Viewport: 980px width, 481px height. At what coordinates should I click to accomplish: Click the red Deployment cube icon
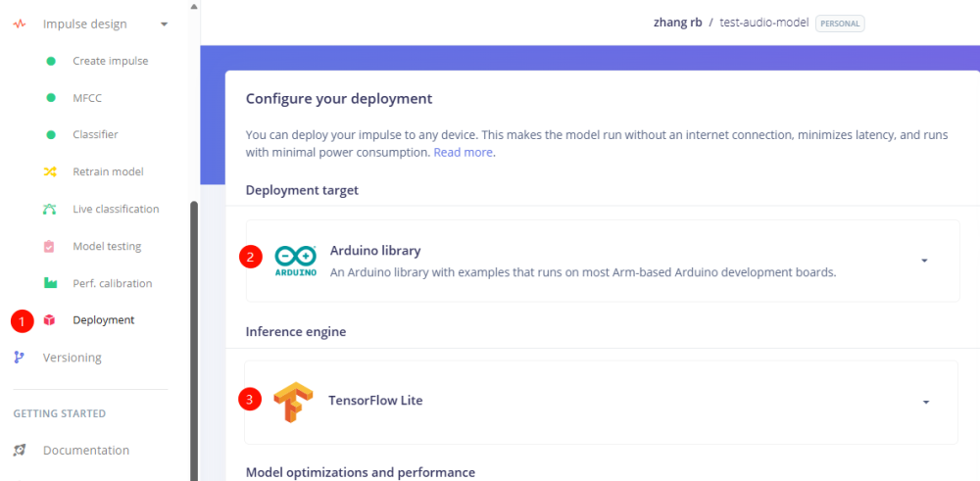[x=50, y=320]
